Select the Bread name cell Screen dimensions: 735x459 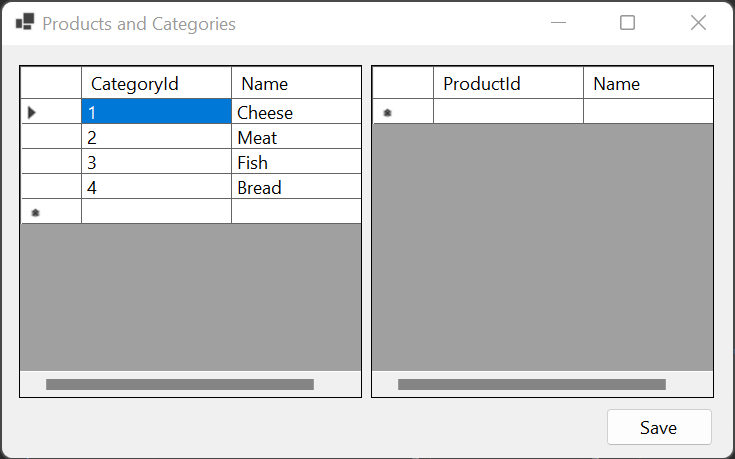pyautogui.click(x=295, y=188)
